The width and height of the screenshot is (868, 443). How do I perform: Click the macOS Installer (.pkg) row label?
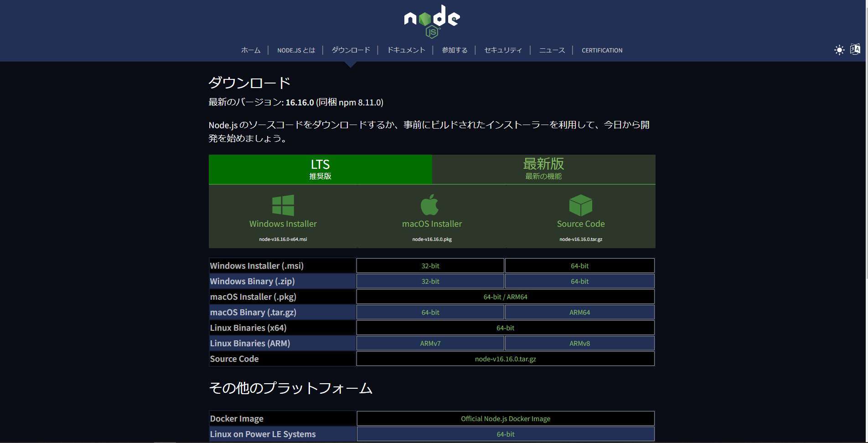[x=253, y=297]
